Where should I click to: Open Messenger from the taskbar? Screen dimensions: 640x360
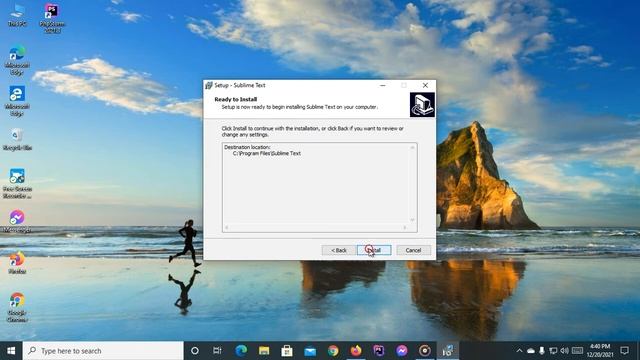(402, 351)
